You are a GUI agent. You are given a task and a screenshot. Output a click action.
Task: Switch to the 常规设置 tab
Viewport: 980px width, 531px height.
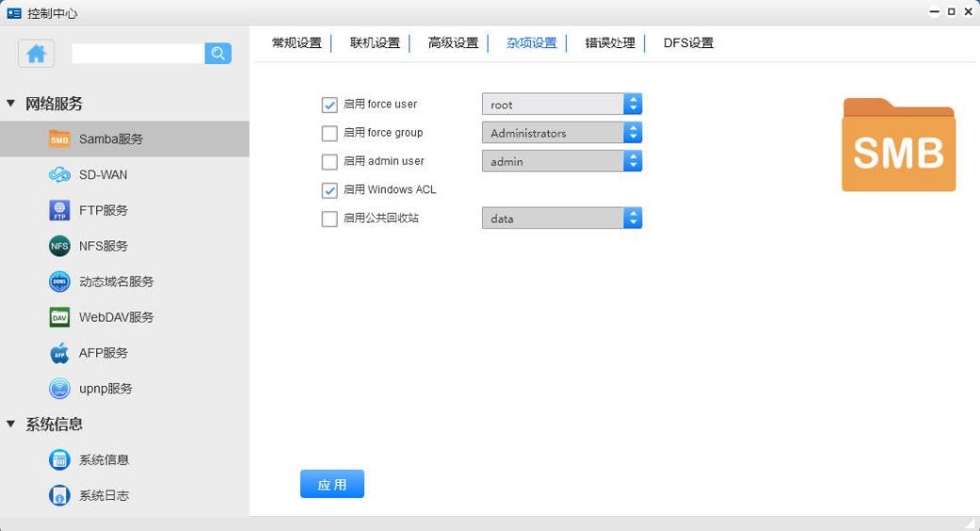(x=296, y=43)
